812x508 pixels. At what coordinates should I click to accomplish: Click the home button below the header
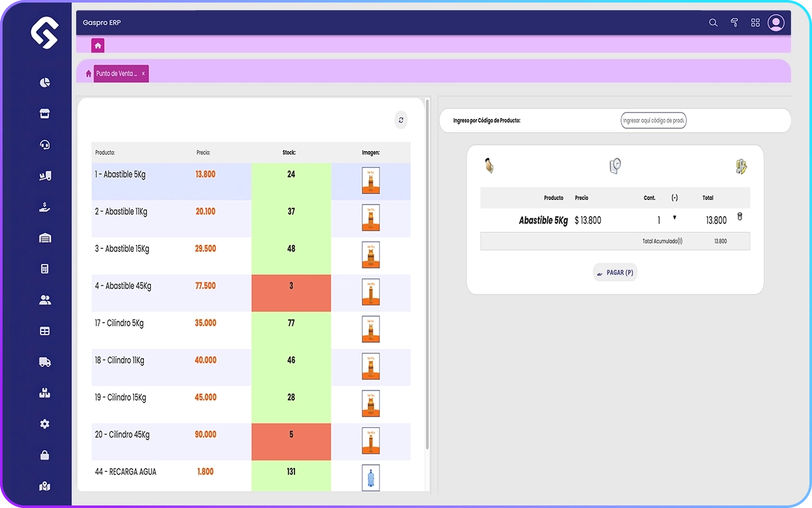[x=97, y=46]
